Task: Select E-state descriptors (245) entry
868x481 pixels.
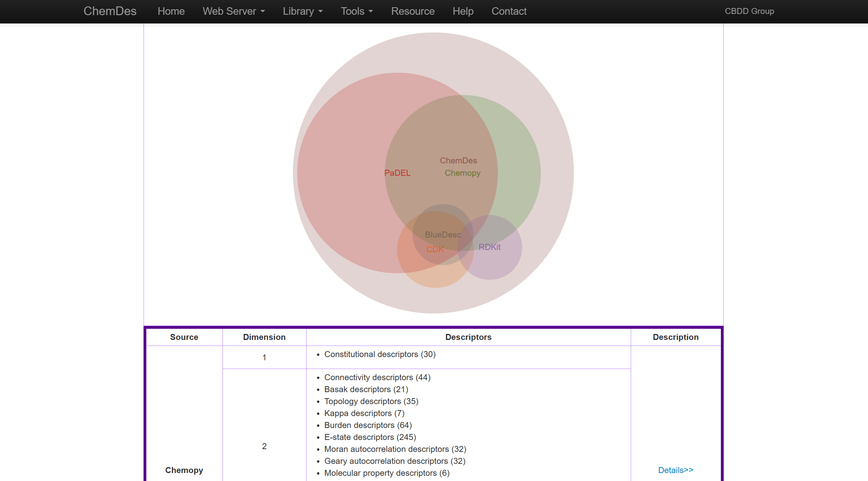Action: (x=370, y=437)
